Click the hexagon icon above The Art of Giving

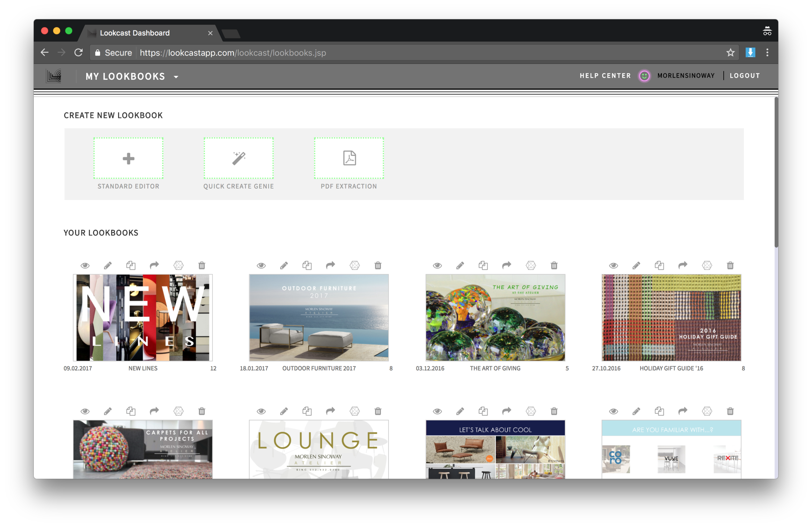[531, 265]
